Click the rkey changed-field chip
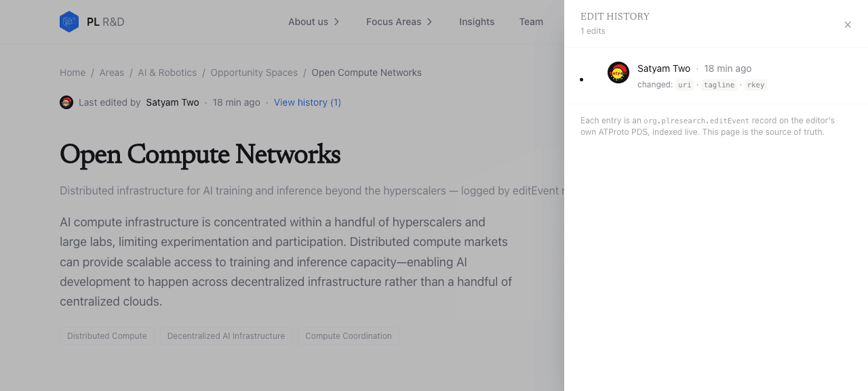 pyautogui.click(x=755, y=85)
